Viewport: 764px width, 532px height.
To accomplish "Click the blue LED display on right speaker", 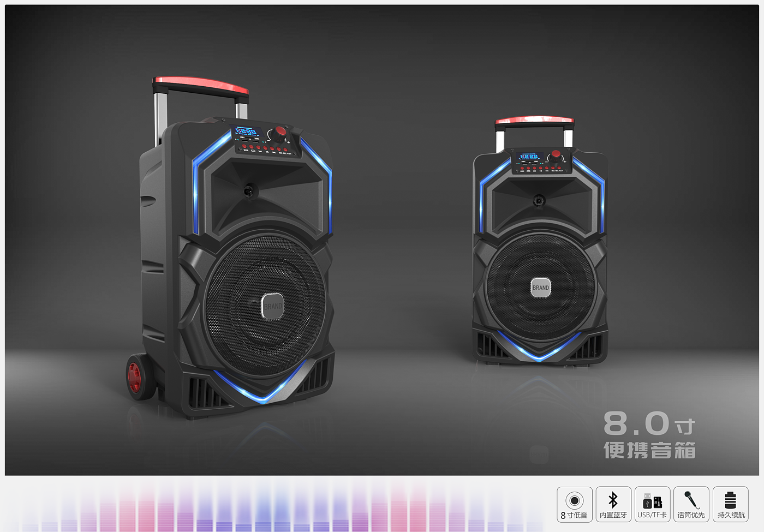I will pos(529,157).
